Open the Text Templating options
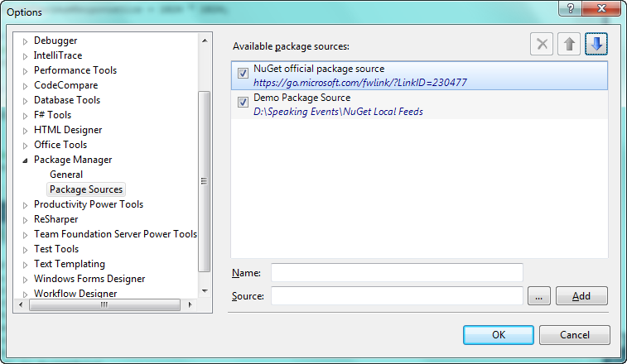 point(69,264)
